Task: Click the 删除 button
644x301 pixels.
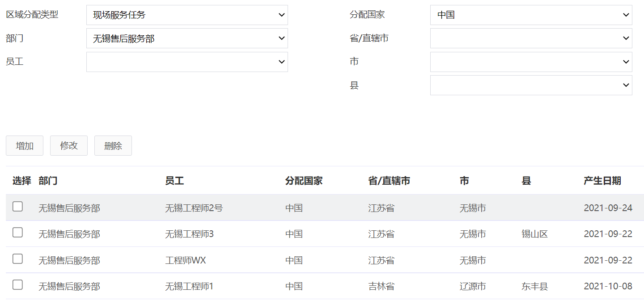Action: [x=113, y=146]
